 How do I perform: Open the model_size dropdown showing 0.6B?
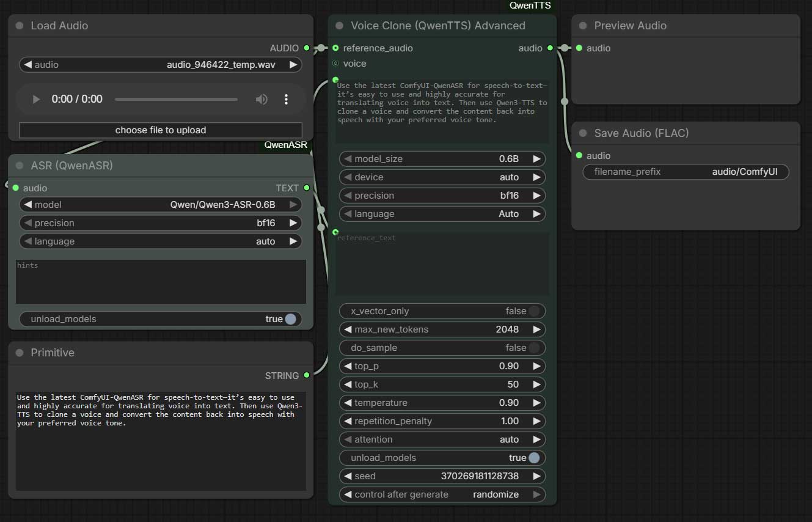pos(442,159)
